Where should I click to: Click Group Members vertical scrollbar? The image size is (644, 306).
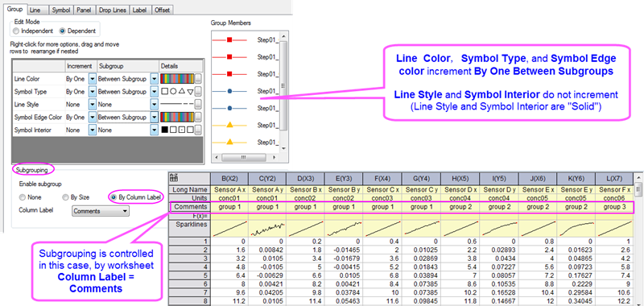tap(283, 86)
